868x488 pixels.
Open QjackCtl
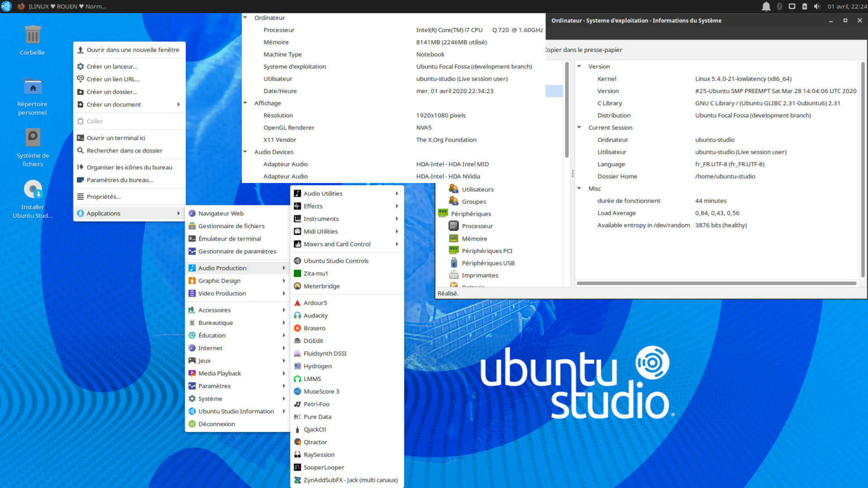click(315, 429)
